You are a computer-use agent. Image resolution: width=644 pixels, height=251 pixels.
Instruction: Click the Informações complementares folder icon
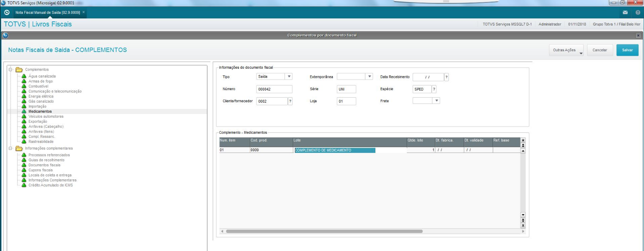pos(18,148)
